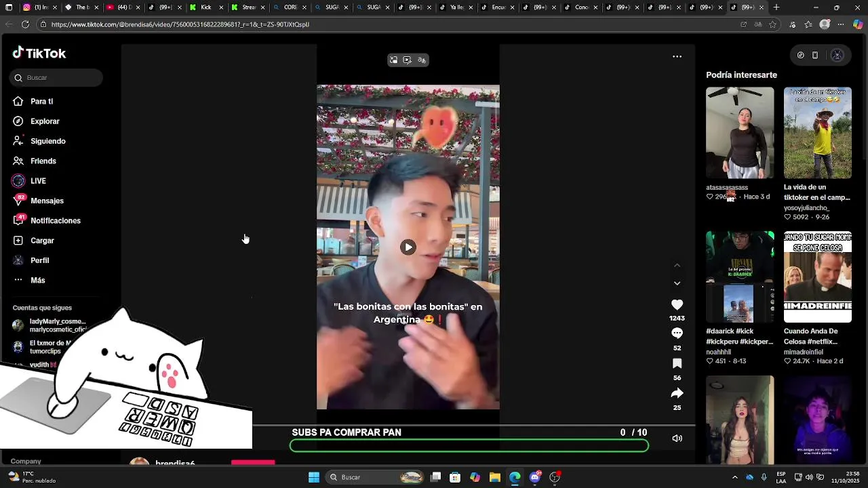
Task: Open the TikTok home logo
Action: point(39,54)
